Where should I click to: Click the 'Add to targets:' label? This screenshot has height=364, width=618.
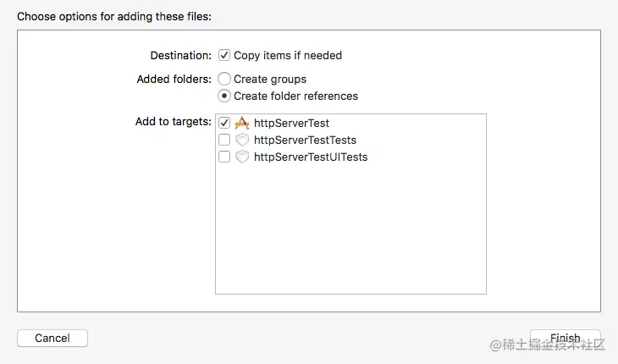173,122
